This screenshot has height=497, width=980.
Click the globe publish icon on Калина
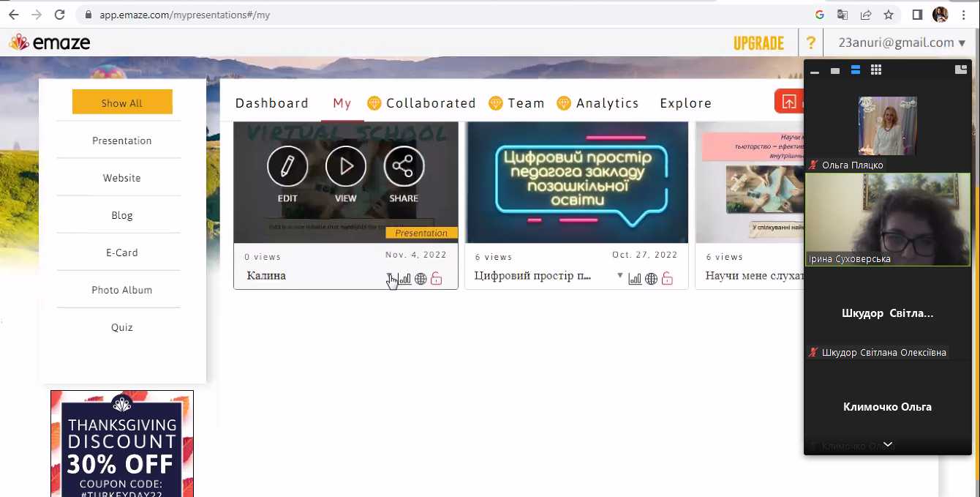(x=421, y=279)
